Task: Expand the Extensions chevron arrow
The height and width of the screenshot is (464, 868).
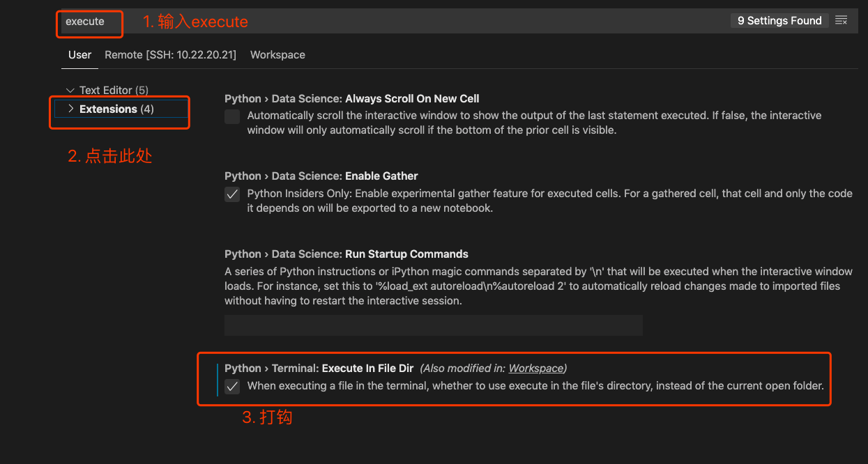Action: tap(70, 109)
